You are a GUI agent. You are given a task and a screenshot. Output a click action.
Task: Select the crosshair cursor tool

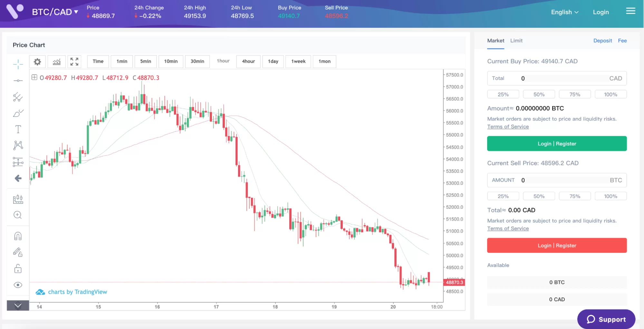(18, 64)
